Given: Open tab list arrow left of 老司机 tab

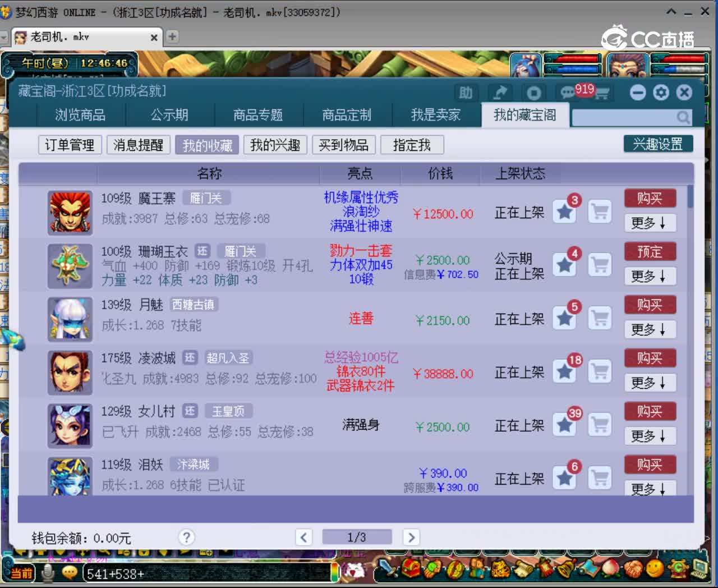Looking at the screenshot, I should [3, 37].
